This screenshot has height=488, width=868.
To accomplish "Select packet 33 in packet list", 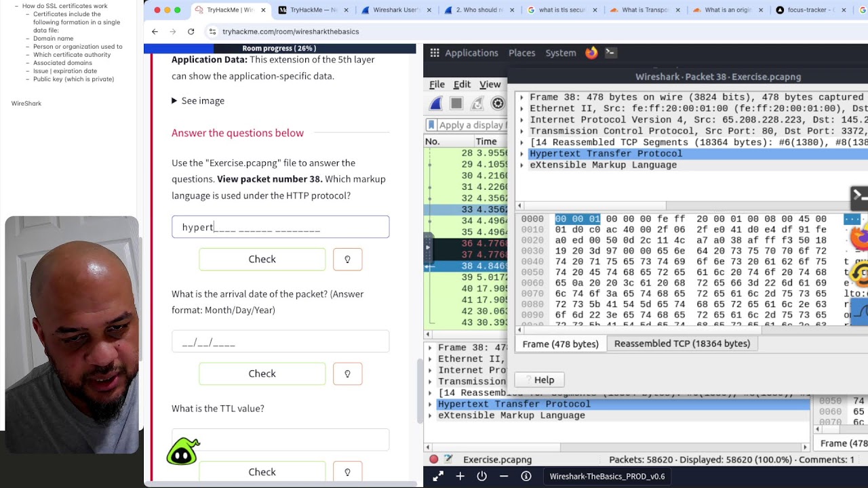I will coord(467,209).
